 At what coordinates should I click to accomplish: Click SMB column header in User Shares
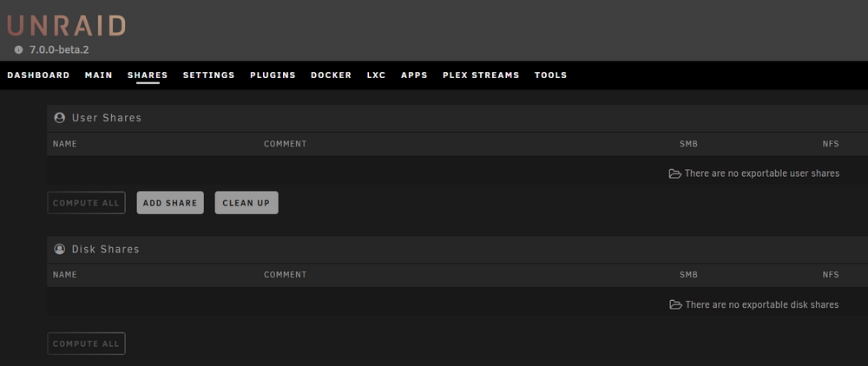[688, 144]
